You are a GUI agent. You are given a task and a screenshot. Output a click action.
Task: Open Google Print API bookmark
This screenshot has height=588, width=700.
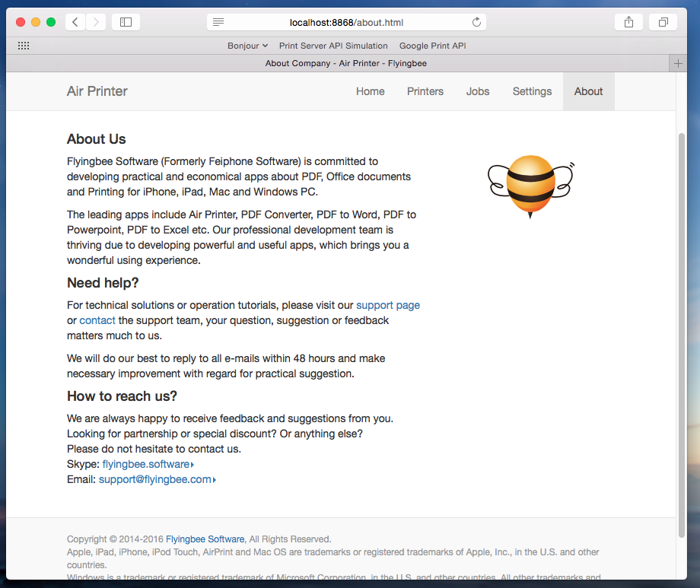[432, 46]
